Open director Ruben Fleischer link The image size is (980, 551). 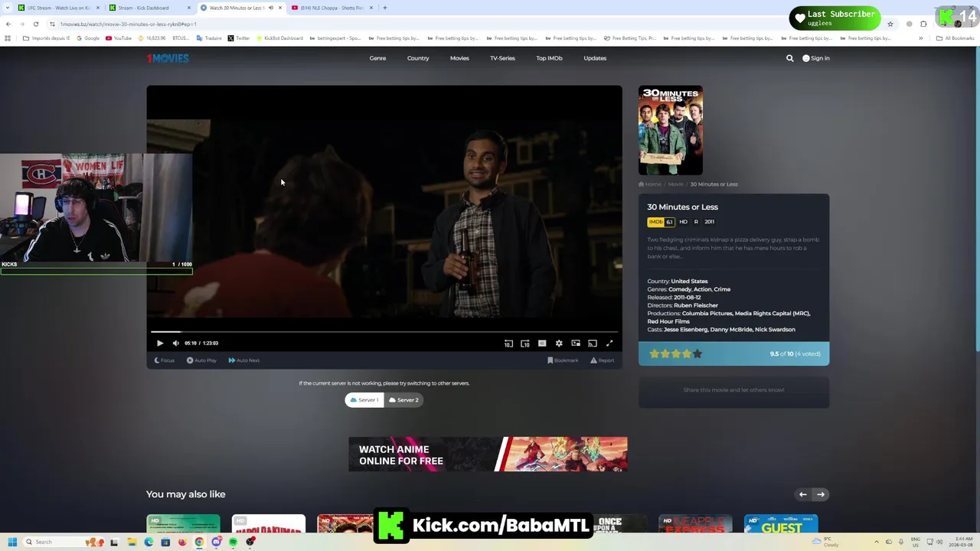(x=696, y=305)
